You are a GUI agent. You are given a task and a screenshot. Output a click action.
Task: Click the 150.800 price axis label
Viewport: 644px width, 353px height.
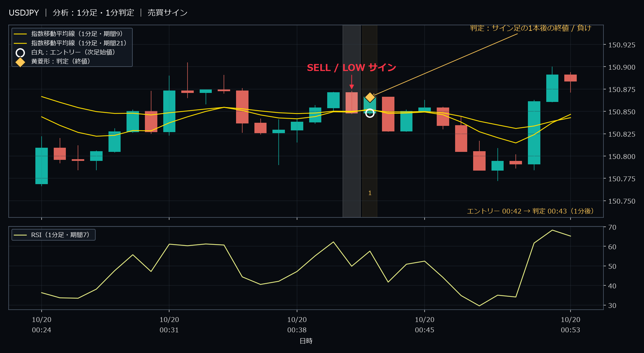(x=622, y=157)
